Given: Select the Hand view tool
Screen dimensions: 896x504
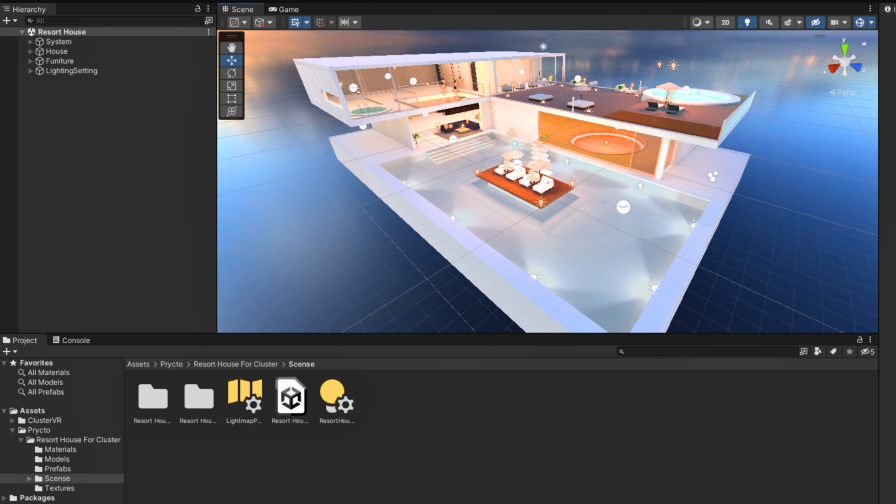Looking at the screenshot, I should (x=232, y=47).
